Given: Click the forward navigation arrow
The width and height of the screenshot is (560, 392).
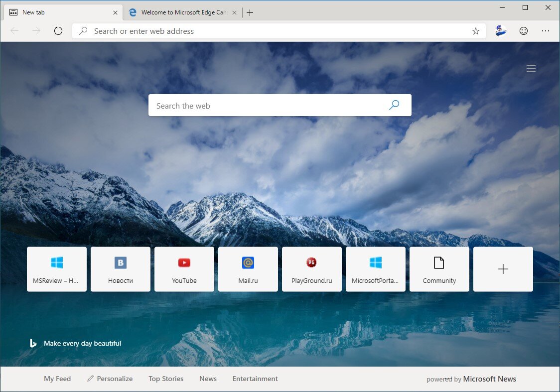Looking at the screenshot, I should [x=36, y=31].
